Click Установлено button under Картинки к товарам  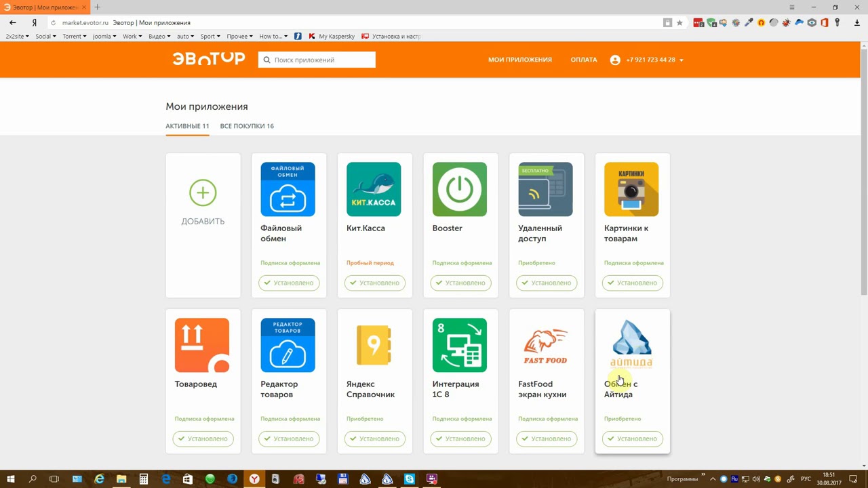pos(632,283)
